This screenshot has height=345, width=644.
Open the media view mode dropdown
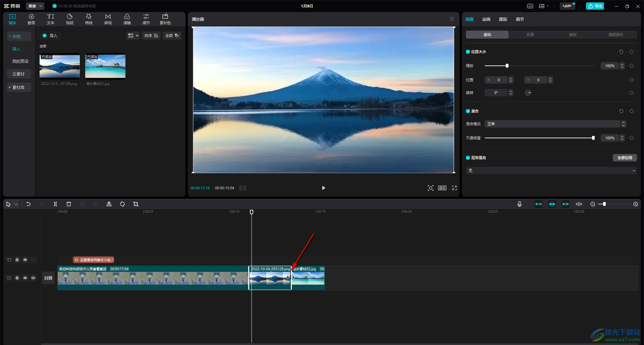click(x=133, y=36)
